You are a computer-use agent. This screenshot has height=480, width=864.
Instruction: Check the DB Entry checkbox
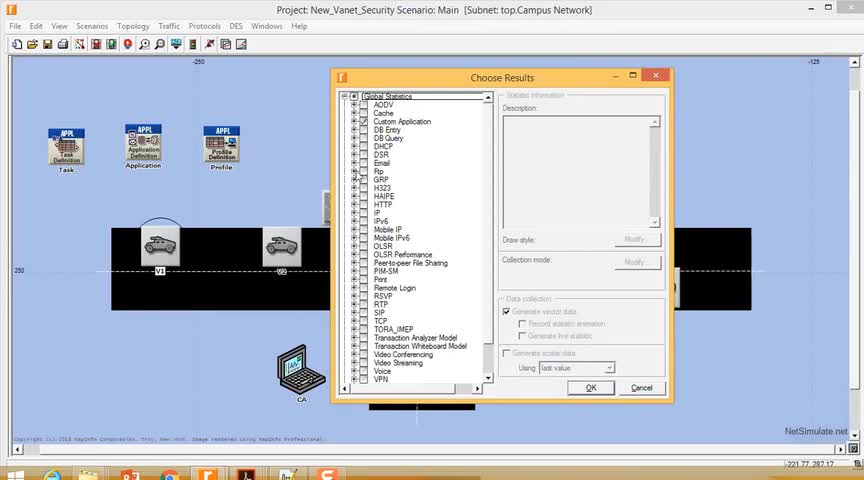[x=364, y=130]
